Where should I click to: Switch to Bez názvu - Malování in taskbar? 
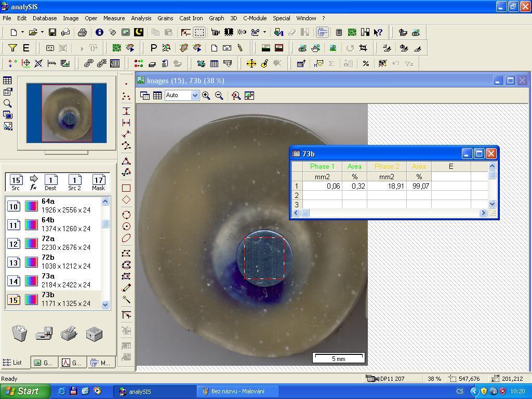tap(237, 391)
